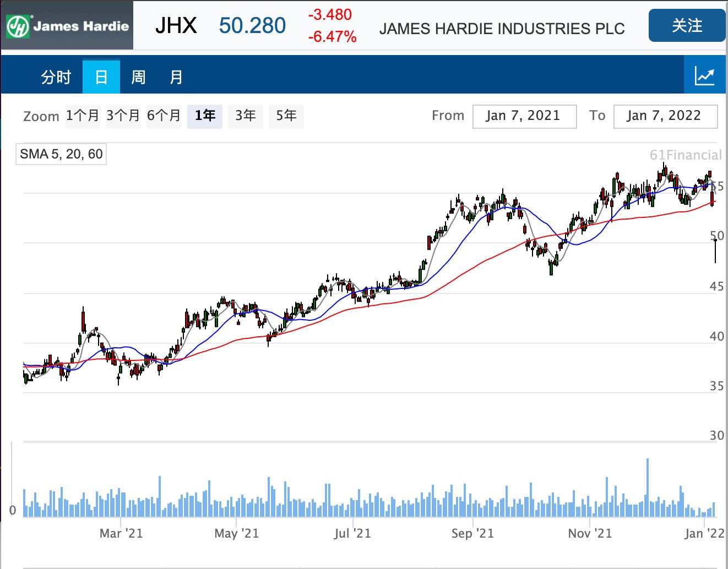Set zoom to 1个月

point(83,116)
